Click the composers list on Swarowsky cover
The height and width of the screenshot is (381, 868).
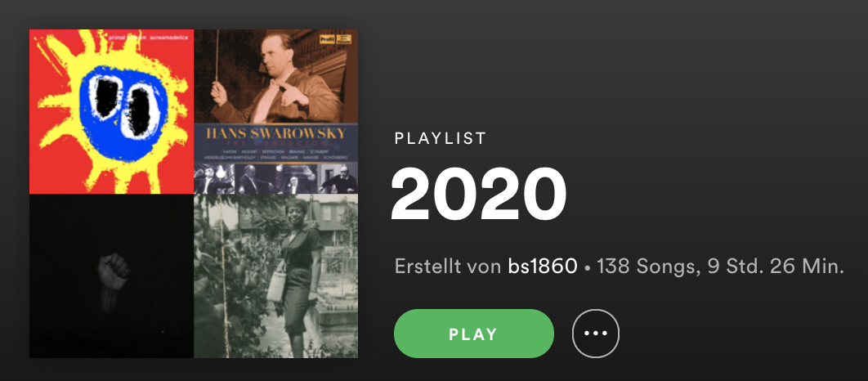click(x=275, y=154)
